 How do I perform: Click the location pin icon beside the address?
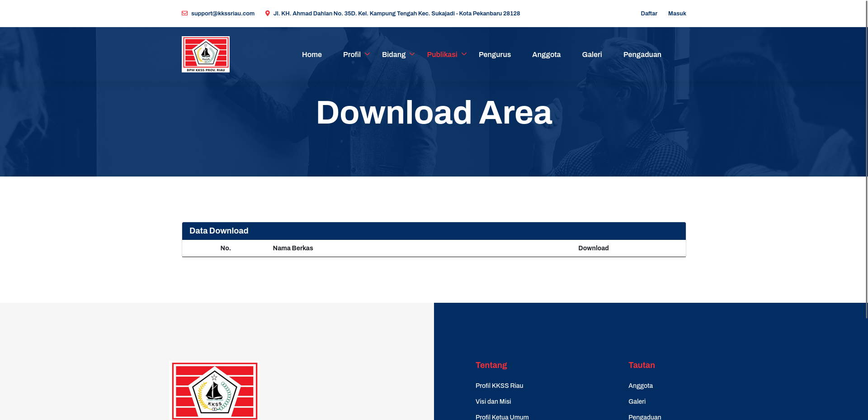[x=268, y=14]
